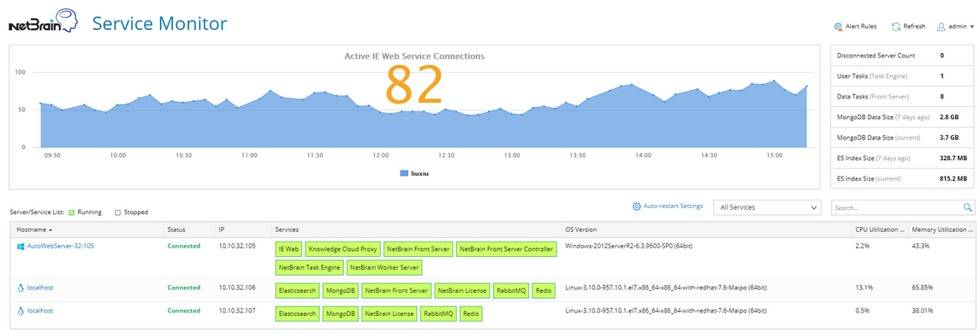Click Linux penguin icon for 10.10.32.106 host

[x=21, y=288]
